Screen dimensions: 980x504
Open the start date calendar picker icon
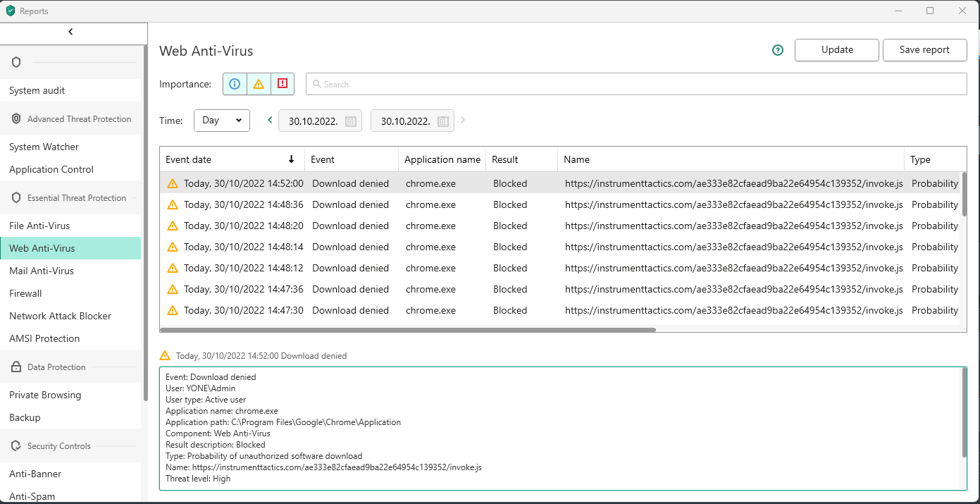point(350,121)
